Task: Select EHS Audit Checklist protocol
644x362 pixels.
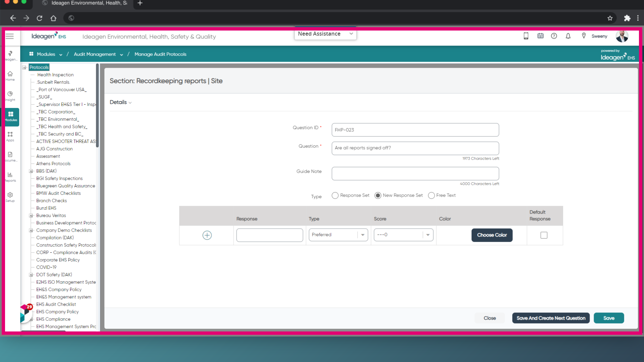Action: 56,304
